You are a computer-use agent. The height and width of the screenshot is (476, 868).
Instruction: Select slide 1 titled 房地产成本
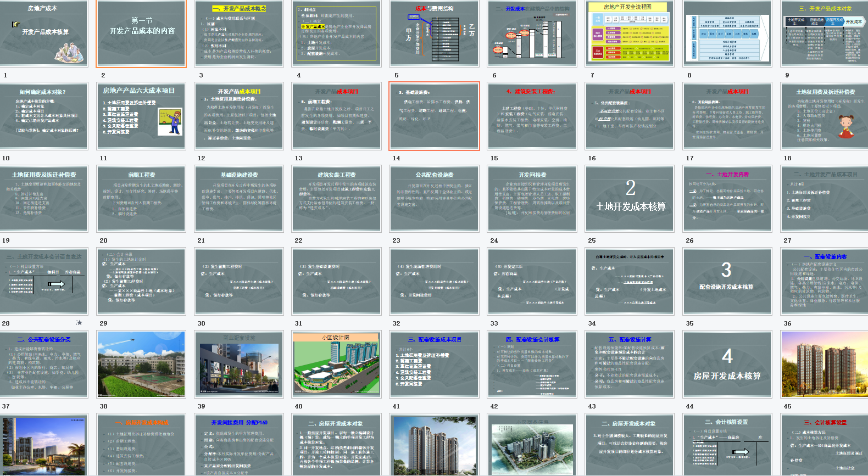(43, 33)
